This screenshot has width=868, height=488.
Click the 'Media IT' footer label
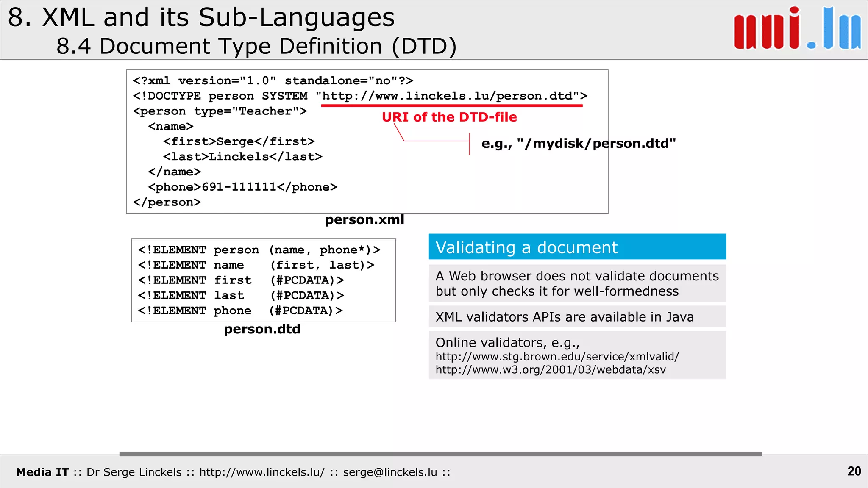point(42,472)
